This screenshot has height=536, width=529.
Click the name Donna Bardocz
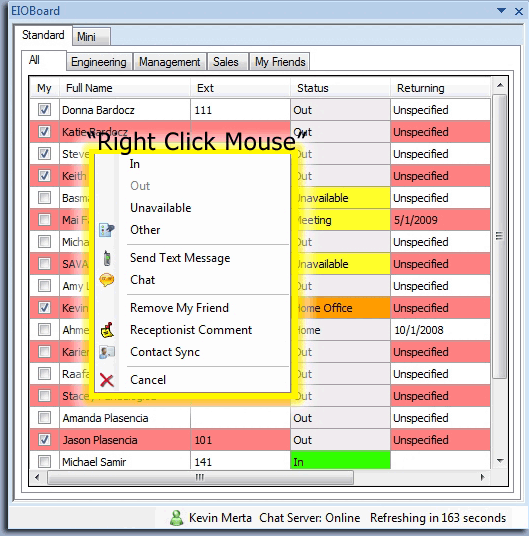98,110
